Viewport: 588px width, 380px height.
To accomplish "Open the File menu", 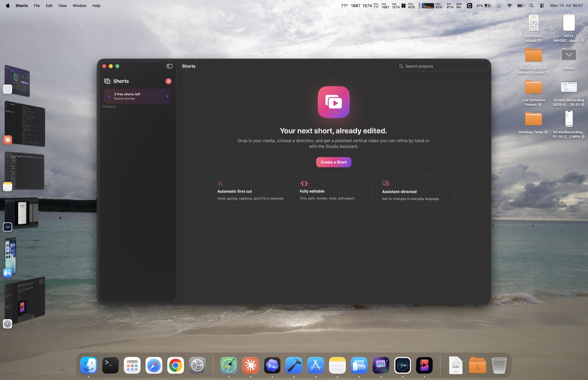I will coord(37,6).
